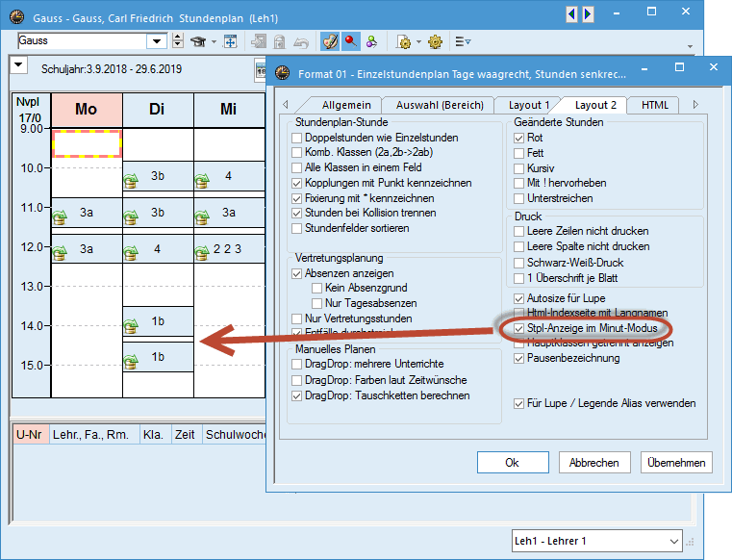This screenshot has height=560, width=732.
Task: Uncheck Stpl-Anzeige im Minut-Modus
Action: [519, 328]
